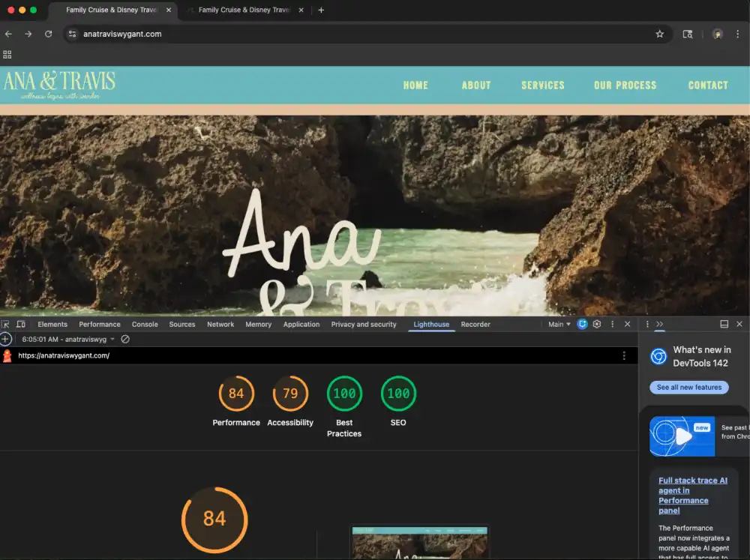Switch to the Network tab
This screenshot has height=560, width=750.
(220, 325)
